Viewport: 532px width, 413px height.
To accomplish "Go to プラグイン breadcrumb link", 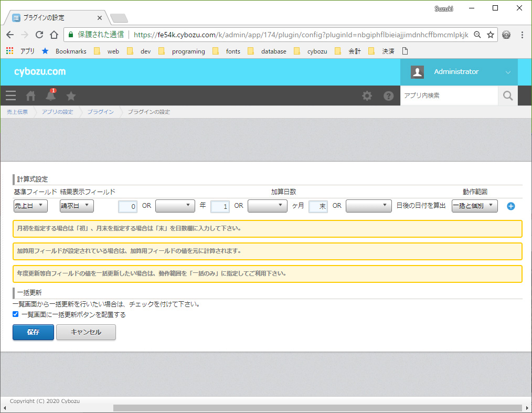I will [100, 112].
